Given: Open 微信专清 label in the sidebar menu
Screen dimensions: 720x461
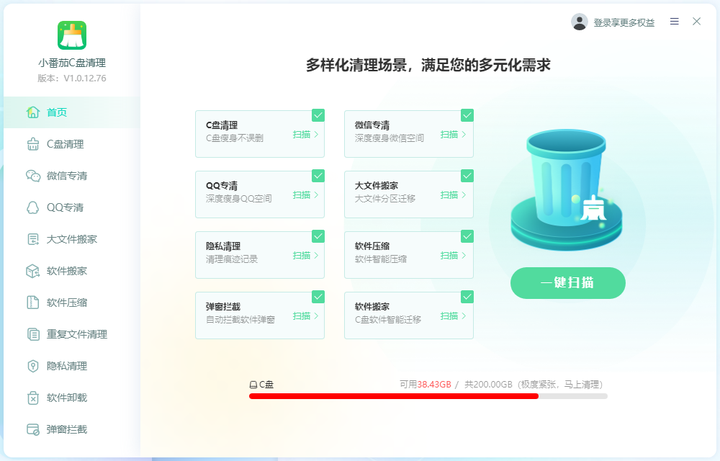Looking at the screenshot, I should pos(67,176).
